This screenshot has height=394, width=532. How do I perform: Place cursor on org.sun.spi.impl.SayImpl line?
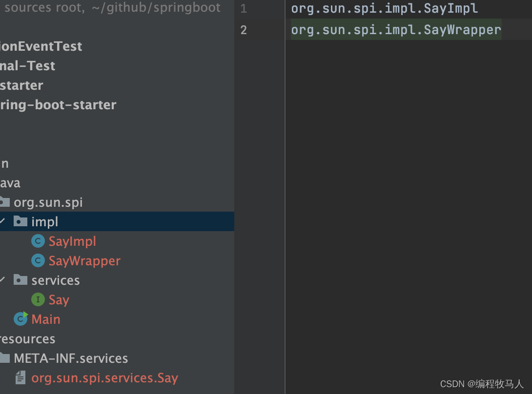click(385, 8)
